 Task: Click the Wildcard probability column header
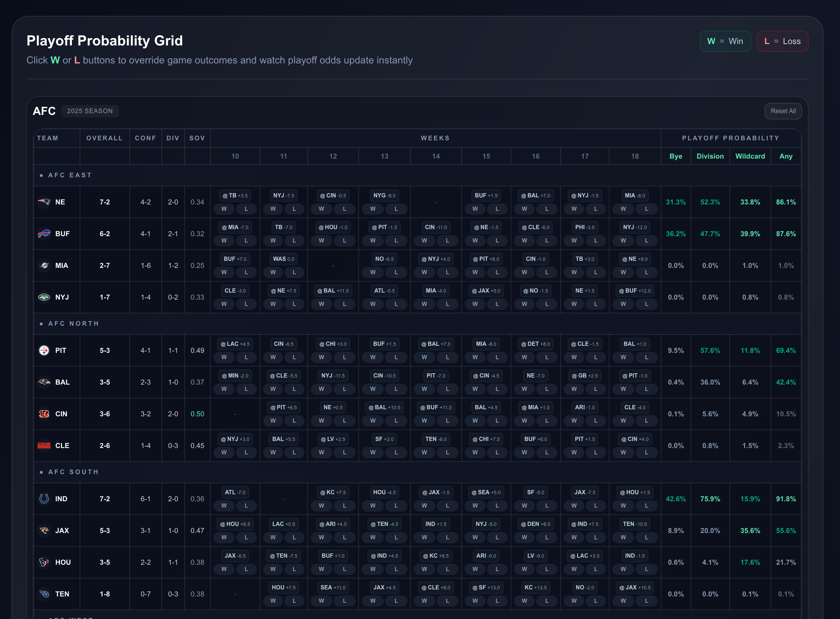[750, 156]
